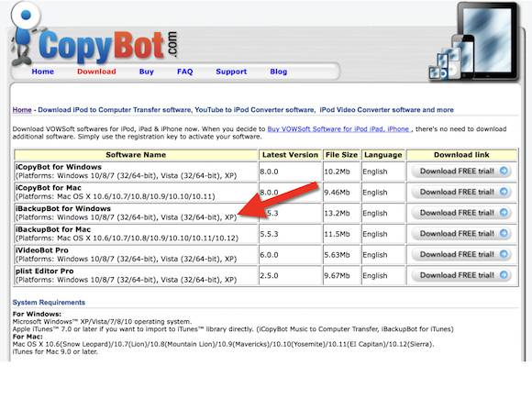This screenshot has width=532, height=399.
Task: Open the Home navigation tab
Action: (43, 72)
